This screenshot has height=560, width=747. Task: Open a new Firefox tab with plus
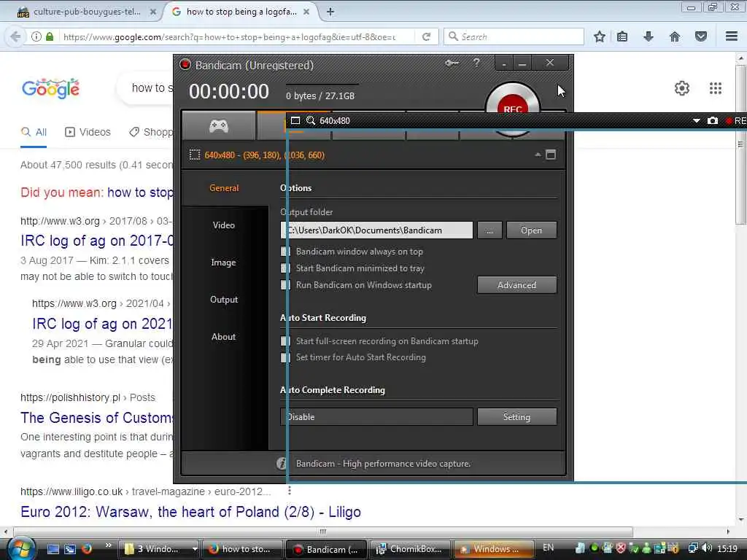[330, 12]
